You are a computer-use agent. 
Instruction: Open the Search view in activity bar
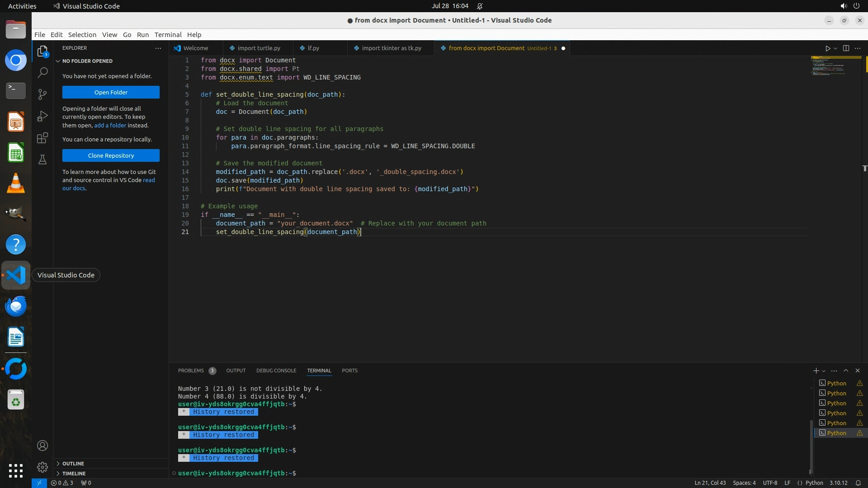[x=42, y=72]
